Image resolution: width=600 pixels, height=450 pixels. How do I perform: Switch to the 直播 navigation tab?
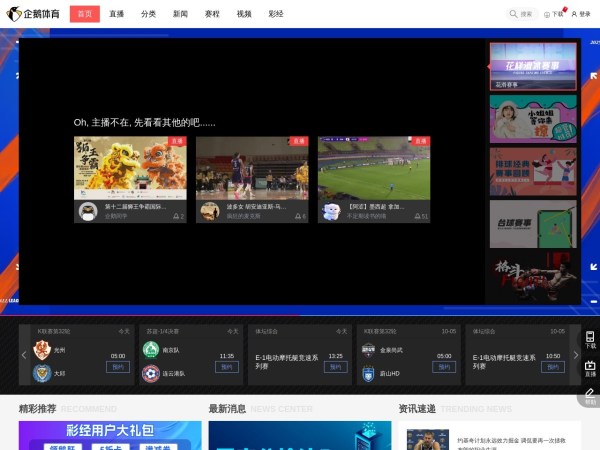[x=117, y=14]
